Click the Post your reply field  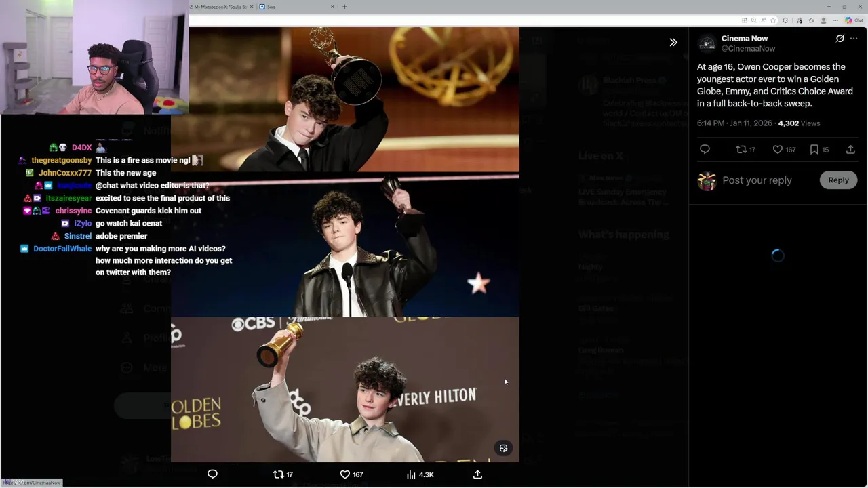[757, 180]
